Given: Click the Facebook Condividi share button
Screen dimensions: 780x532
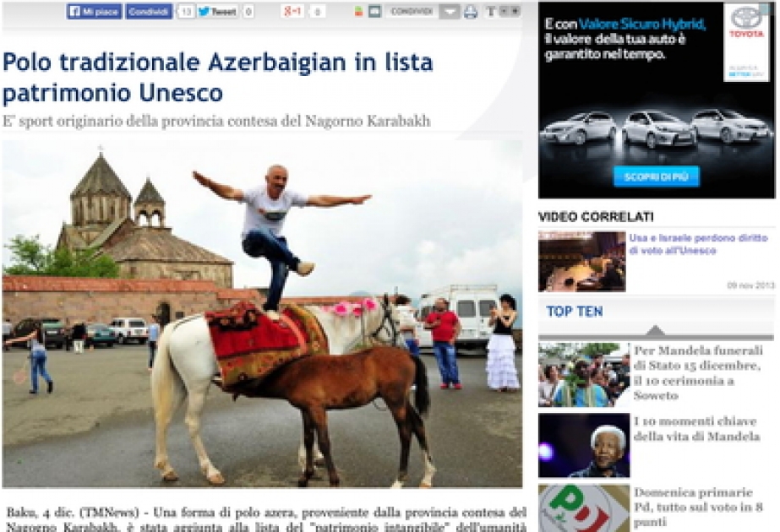Looking at the screenshot, I should click(148, 12).
